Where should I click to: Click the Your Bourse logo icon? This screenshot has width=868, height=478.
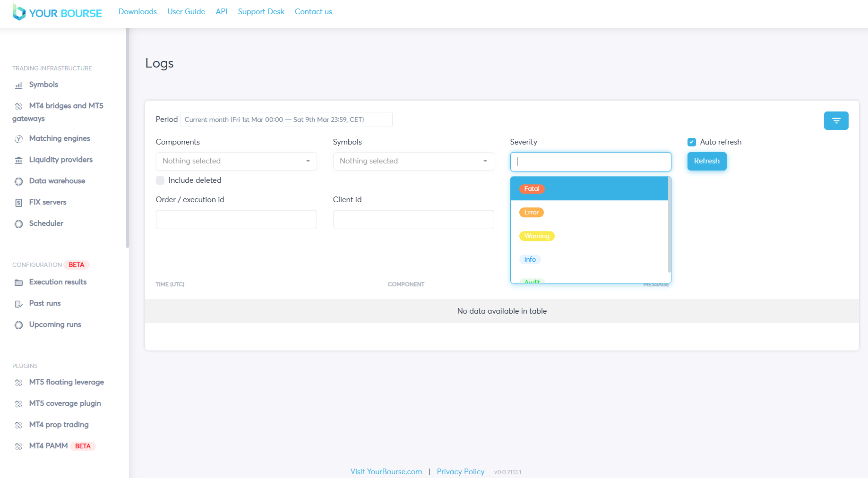click(x=19, y=12)
